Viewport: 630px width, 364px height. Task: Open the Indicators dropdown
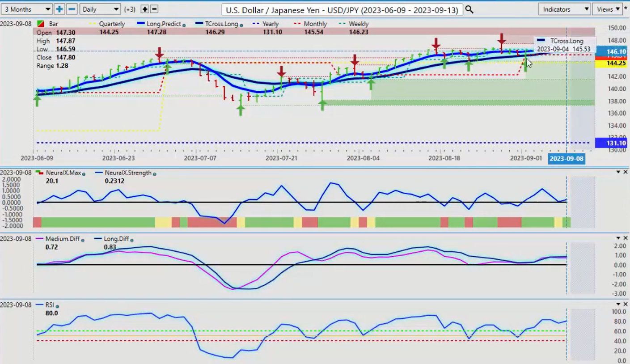(x=564, y=9)
